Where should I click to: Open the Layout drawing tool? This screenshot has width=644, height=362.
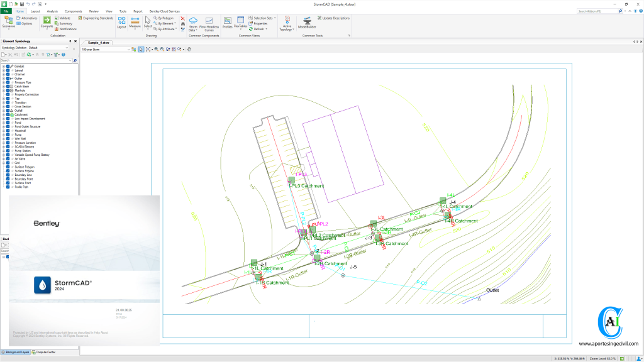pyautogui.click(x=121, y=22)
